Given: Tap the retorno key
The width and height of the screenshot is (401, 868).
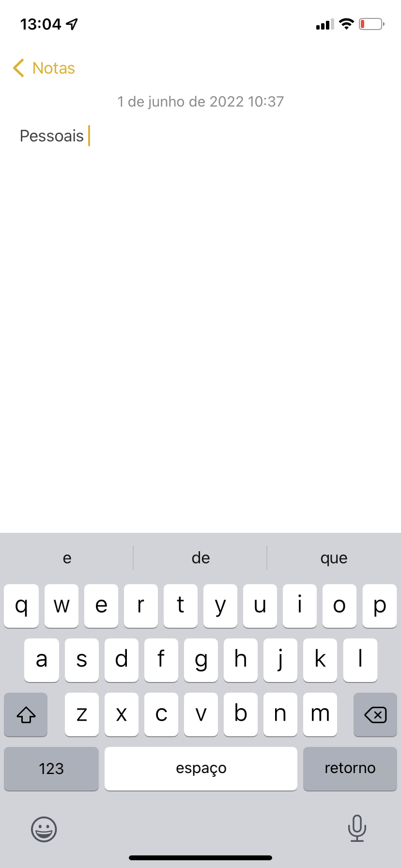Looking at the screenshot, I should click(x=350, y=769).
